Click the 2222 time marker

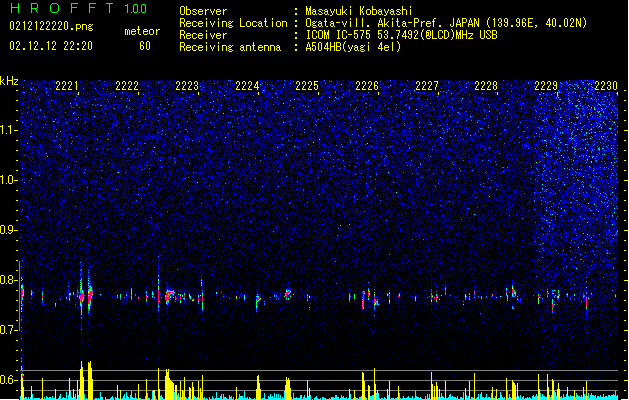[127, 86]
